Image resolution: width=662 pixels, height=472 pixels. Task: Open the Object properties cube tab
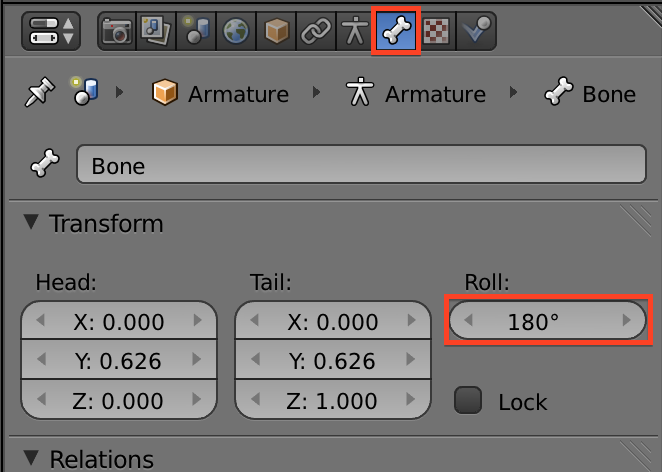(274, 32)
